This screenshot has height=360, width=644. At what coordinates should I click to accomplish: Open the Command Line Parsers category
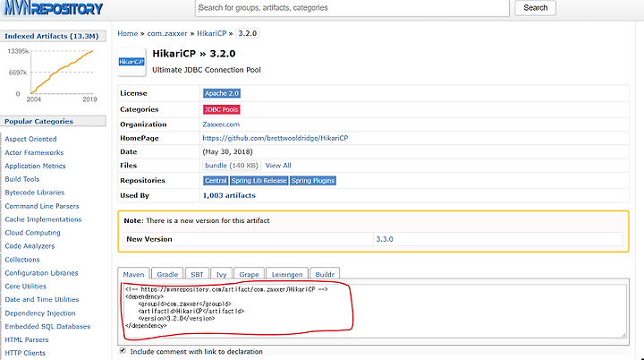pyautogui.click(x=42, y=206)
